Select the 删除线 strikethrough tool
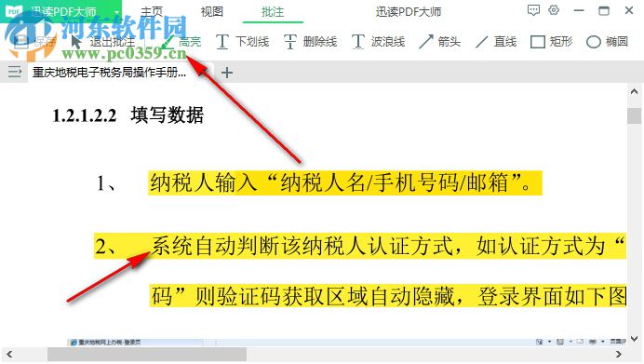The height and width of the screenshot is (364, 644). click(311, 42)
